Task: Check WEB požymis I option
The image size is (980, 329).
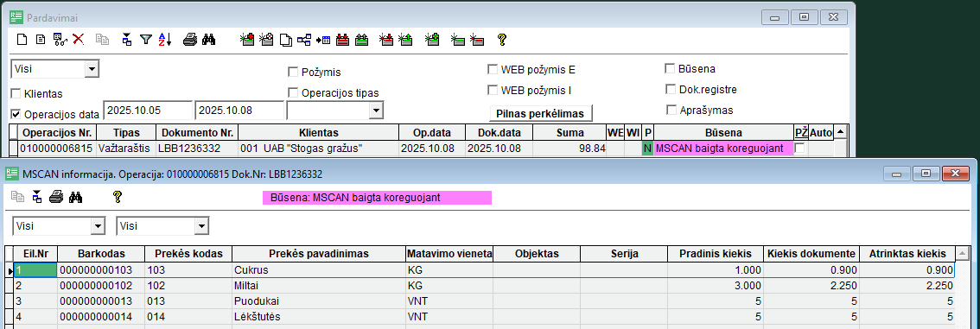Action: 493,90
